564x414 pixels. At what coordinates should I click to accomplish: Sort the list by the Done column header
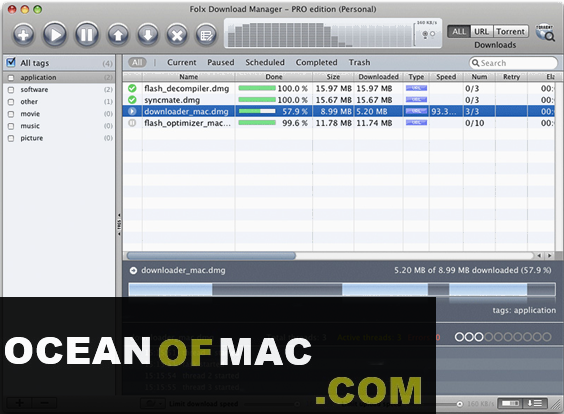click(274, 77)
